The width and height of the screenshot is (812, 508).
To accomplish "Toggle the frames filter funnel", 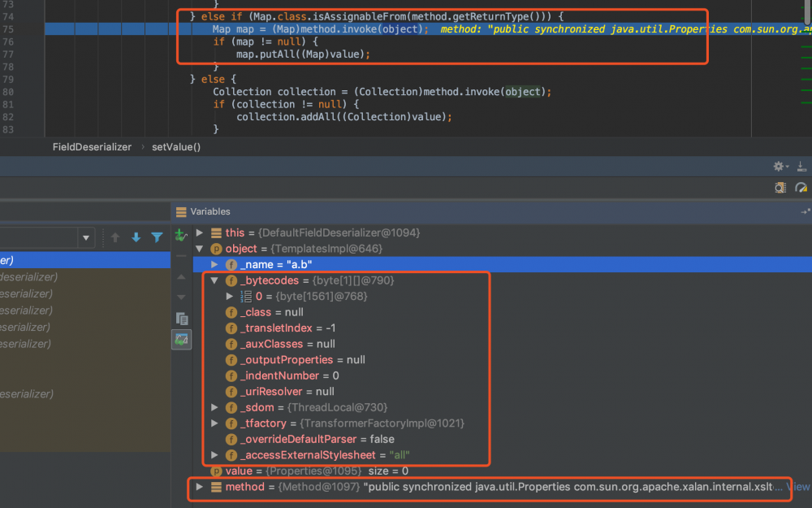I will click(x=156, y=238).
